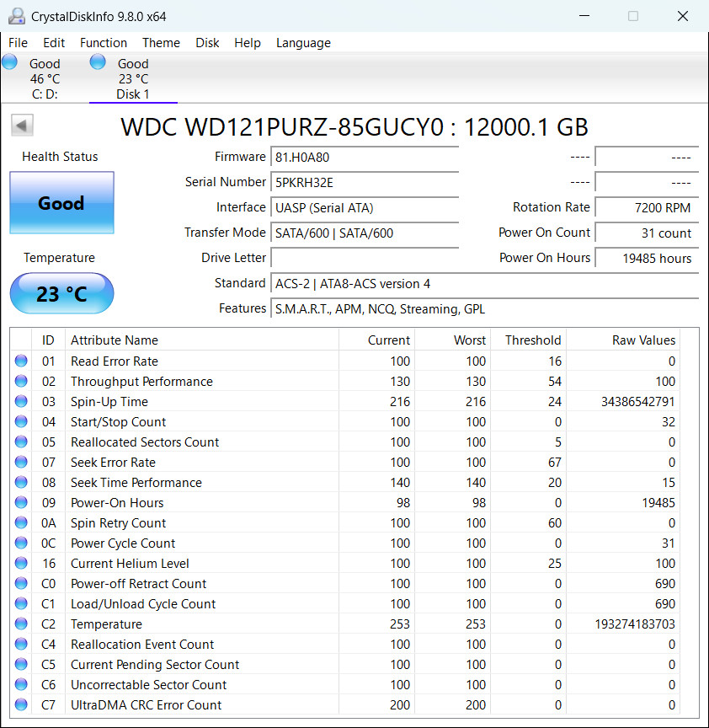Screen dimensions: 709x728
Task: Click status orb for Power-off Retract Count
Action: coord(21,583)
